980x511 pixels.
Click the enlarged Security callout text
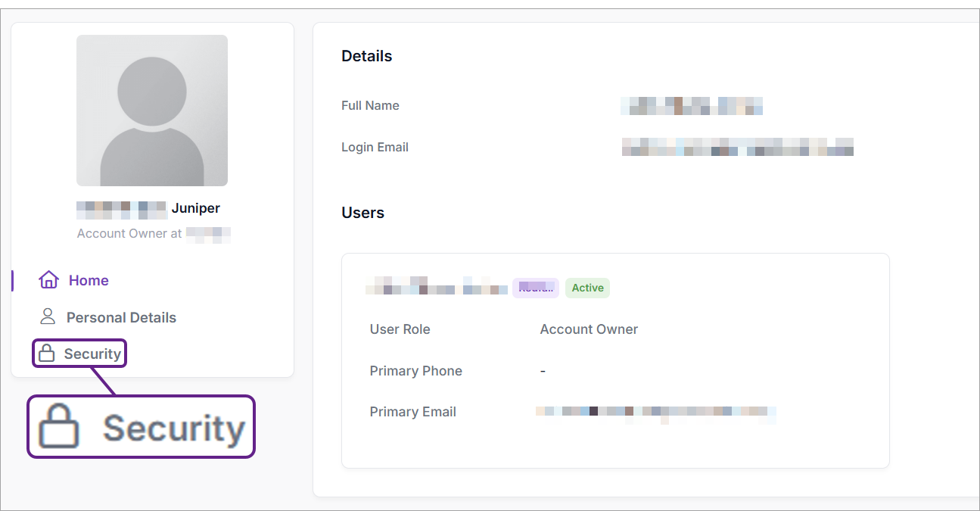point(173,428)
